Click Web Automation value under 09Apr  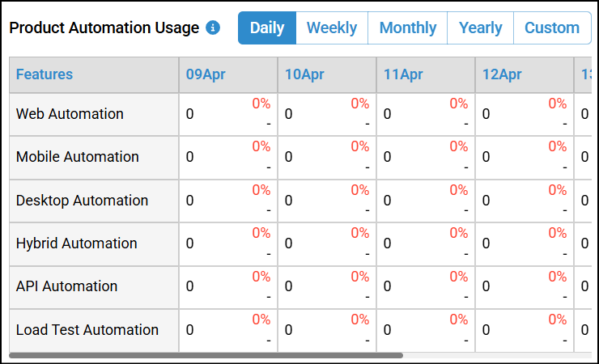coord(190,114)
